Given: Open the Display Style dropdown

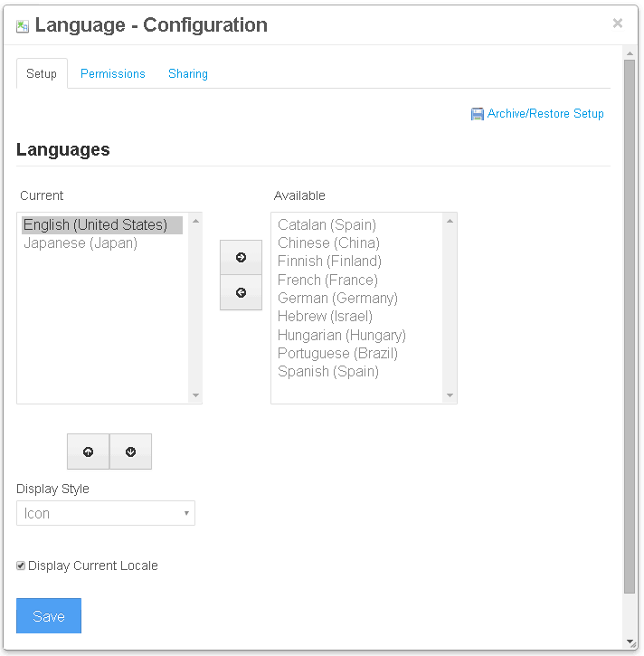Looking at the screenshot, I should coord(106,513).
